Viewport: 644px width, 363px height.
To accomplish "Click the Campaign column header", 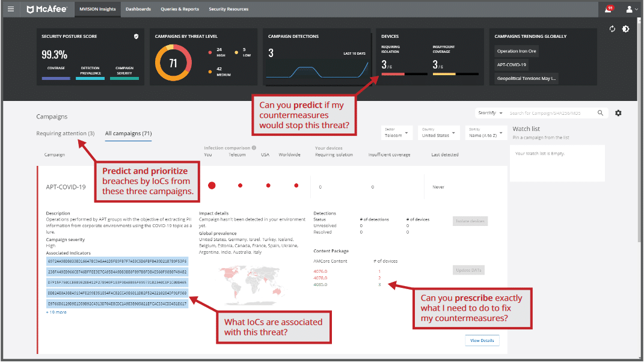I will click(x=55, y=155).
